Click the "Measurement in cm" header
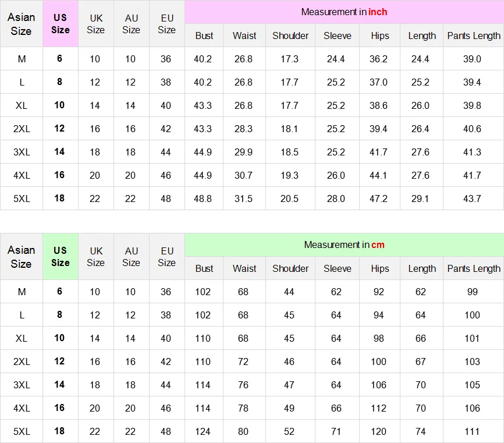 344,244
